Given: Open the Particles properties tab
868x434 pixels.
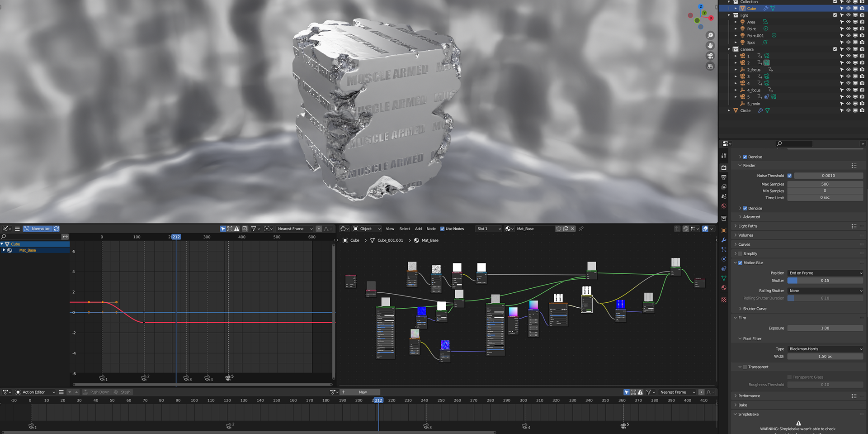Looking at the screenshot, I should (724, 249).
